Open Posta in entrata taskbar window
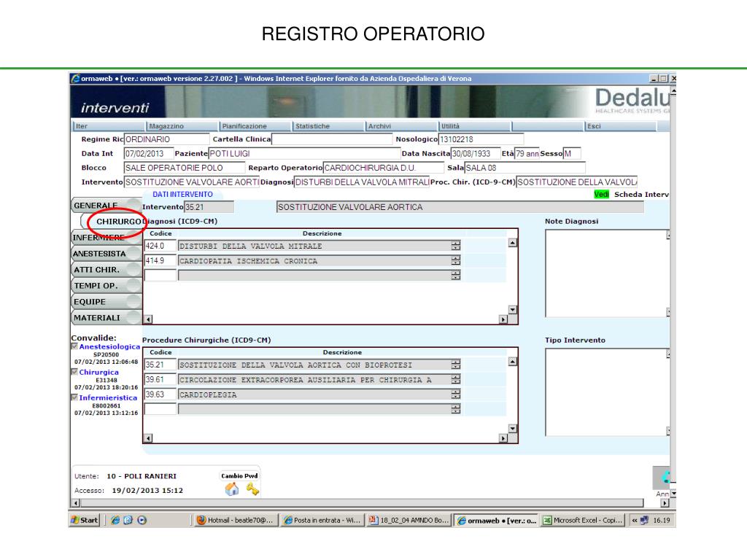747x560 pixels. (x=322, y=520)
